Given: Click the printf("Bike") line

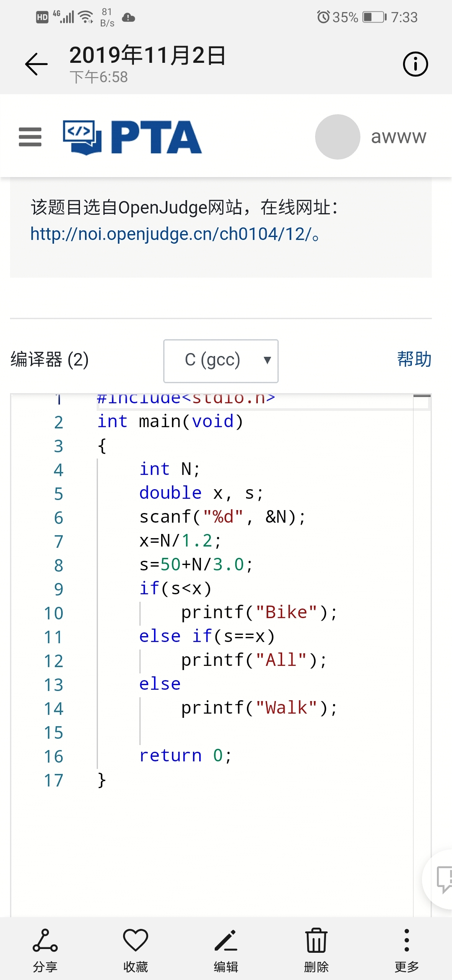Looking at the screenshot, I should point(259,612).
